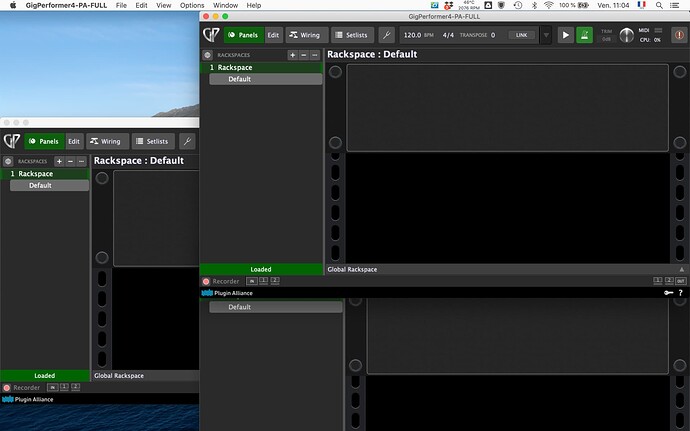Open Spotlight search in menu bar

659,5
